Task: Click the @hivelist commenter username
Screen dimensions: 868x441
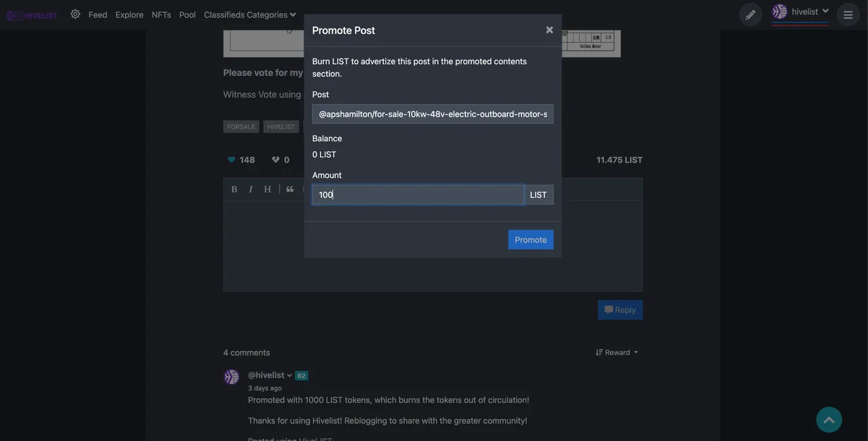Action: tap(266, 375)
